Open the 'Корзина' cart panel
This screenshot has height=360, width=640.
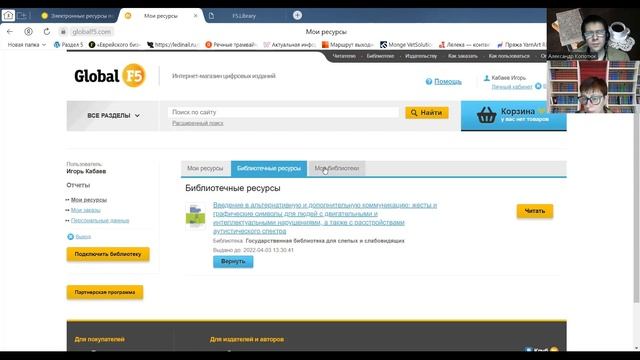coord(513,116)
